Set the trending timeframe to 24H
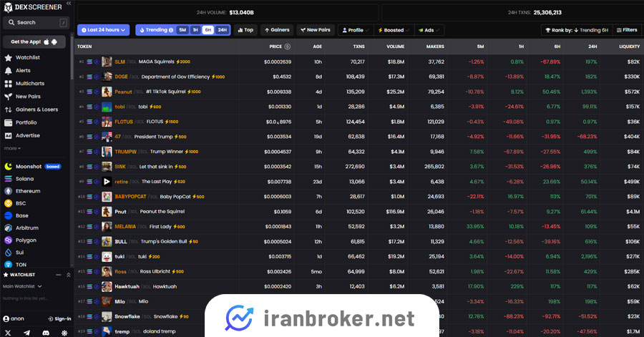 coord(223,30)
